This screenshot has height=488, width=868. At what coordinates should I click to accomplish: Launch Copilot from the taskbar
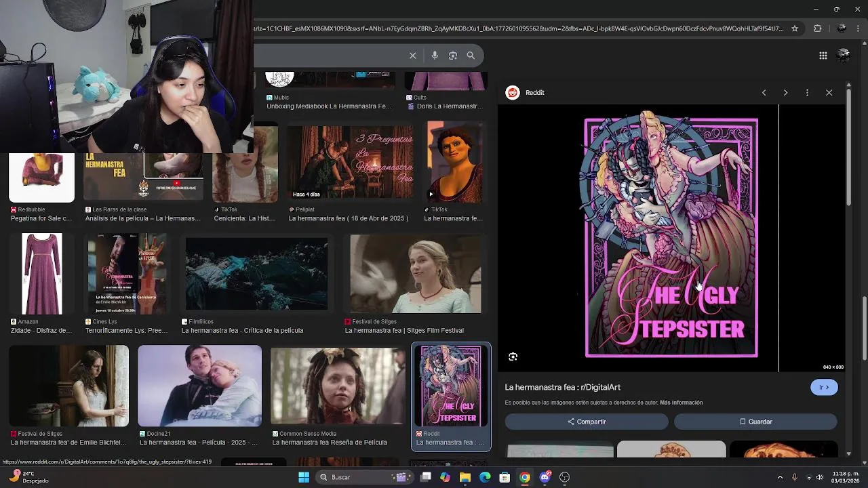(445, 477)
